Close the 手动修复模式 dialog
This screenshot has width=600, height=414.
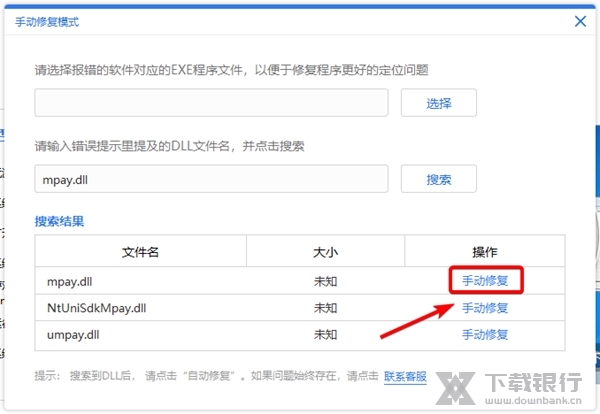tap(580, 21)
